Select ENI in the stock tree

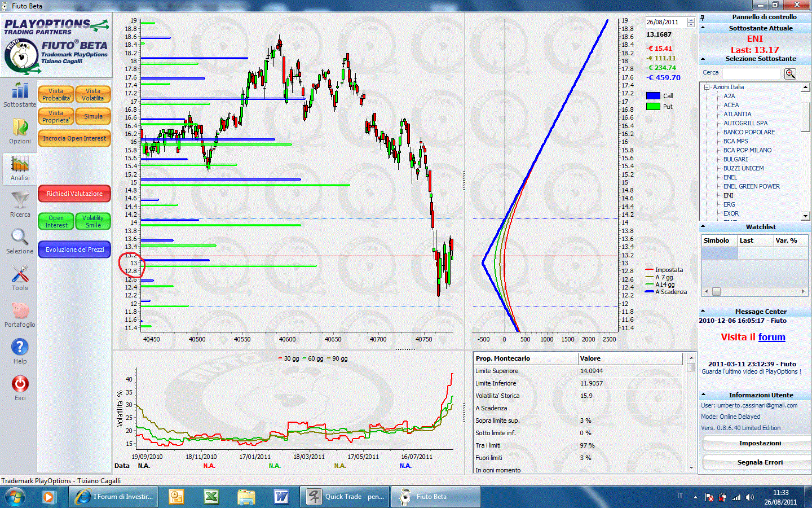pos(729,195)
